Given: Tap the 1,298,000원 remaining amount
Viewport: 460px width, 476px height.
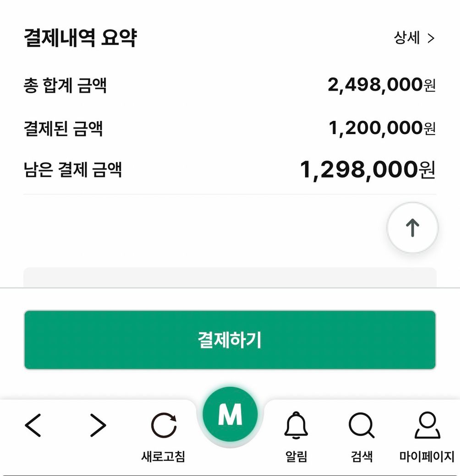Looking at the screenshot, I should click(367, 170).
